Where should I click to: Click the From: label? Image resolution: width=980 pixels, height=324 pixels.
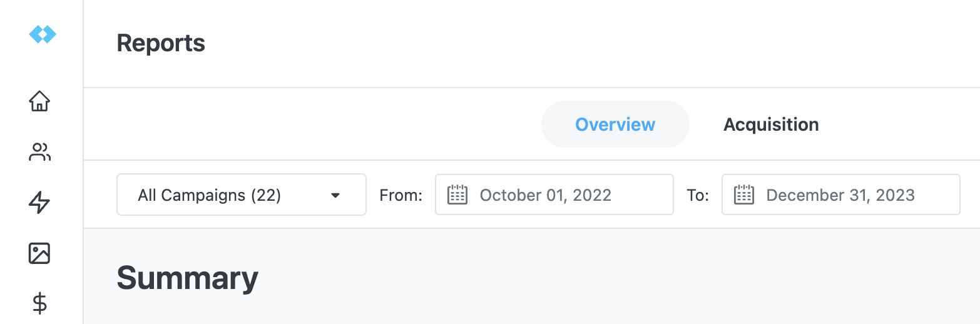point(401,195)
